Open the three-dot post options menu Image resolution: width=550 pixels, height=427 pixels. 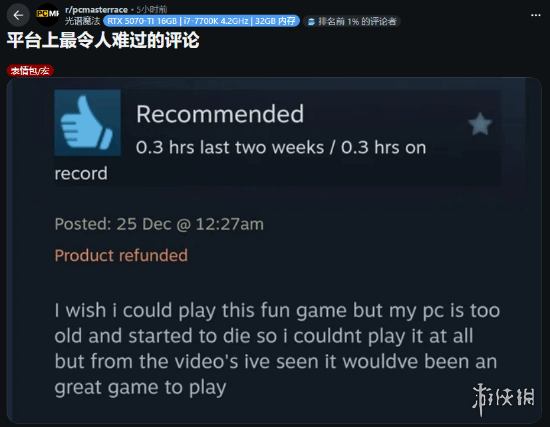coord(535,15)
